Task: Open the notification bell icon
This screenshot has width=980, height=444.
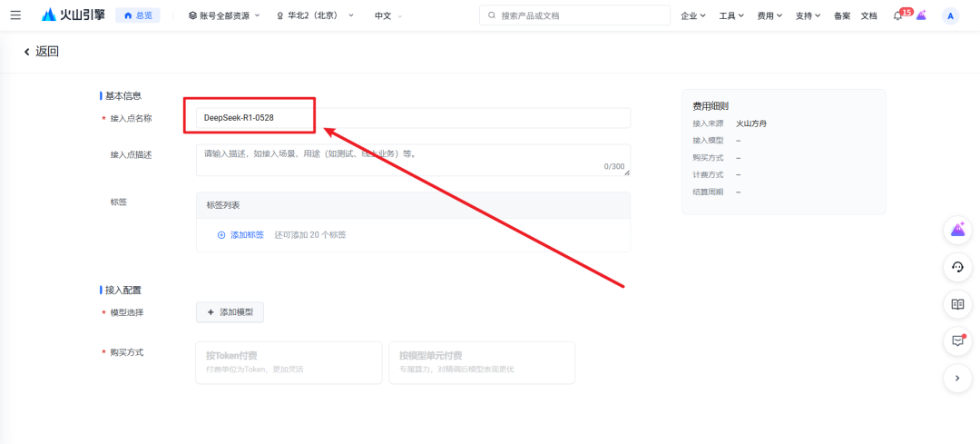Action: click(898, 16)
